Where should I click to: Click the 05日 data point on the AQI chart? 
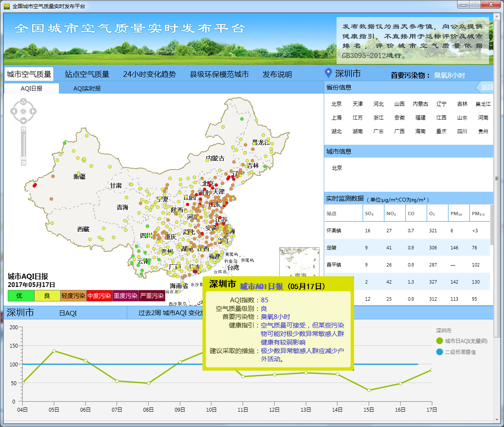(54, 351)
